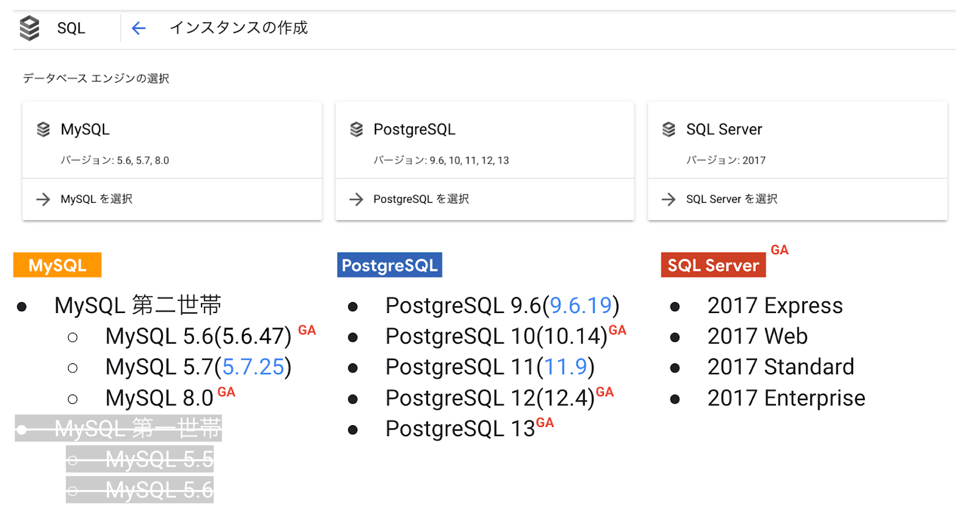The height and width of the screenshot is (517, 980).
Task: Open the blue 11.9 version link
Action: pos(565,367)
